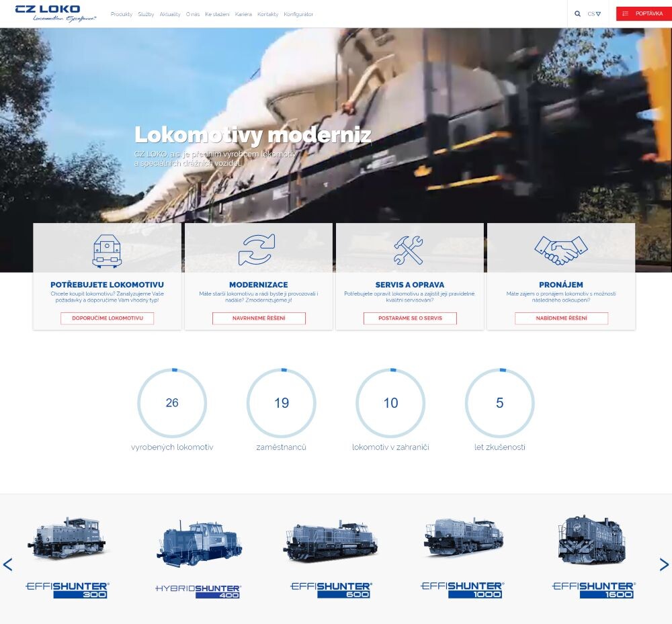Viewport: 672px width, 624px height.
Task: Open the Produkty menu
Action: coord(122,14)
